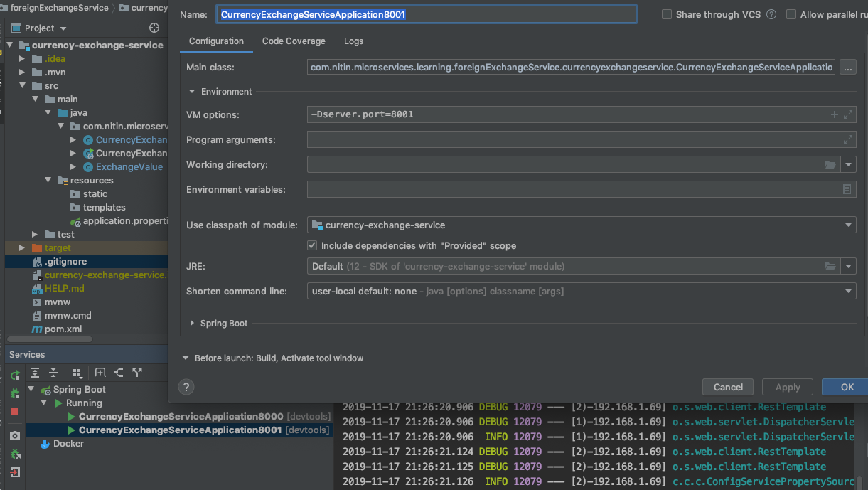Image resolution: width=868 pixels, height=490 pixels.
Task: Select CurrencyExchangeServiceApplication8001 in Services
Action: (181, 430)
